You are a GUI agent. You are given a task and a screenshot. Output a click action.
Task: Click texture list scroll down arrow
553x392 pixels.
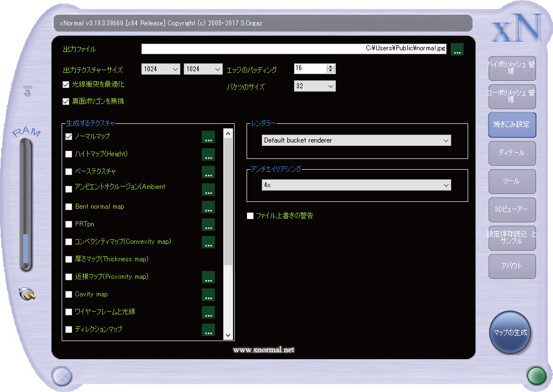coord(228,335)
